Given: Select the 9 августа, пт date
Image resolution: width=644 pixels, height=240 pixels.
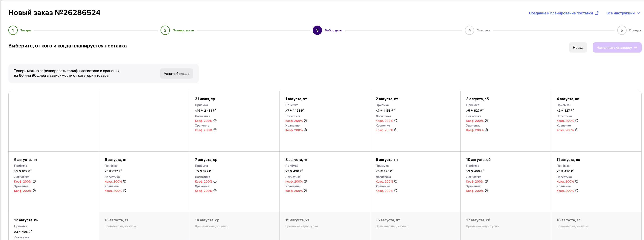Looking at the screenshot, I should coord(415,182).
